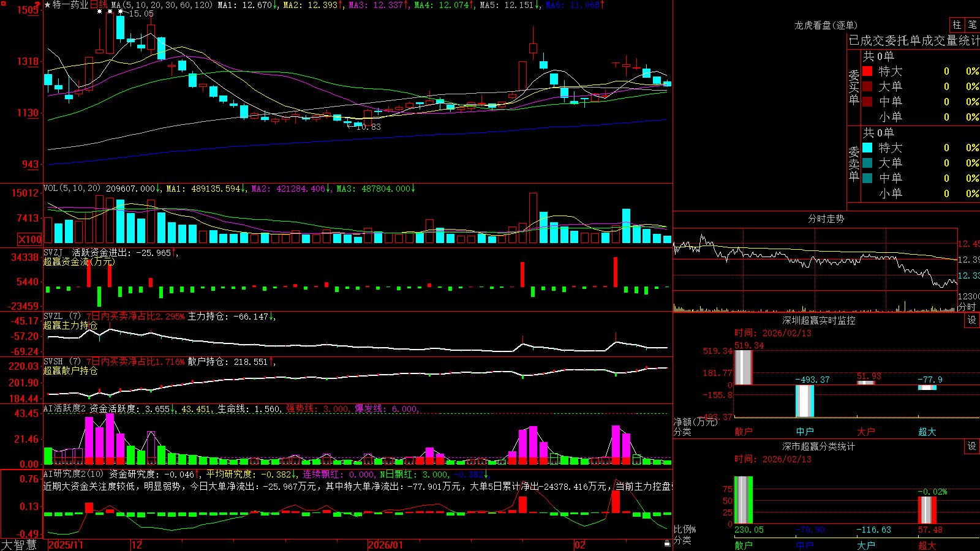Click the 超大 -77.9 bar

[x=927, y=388]
